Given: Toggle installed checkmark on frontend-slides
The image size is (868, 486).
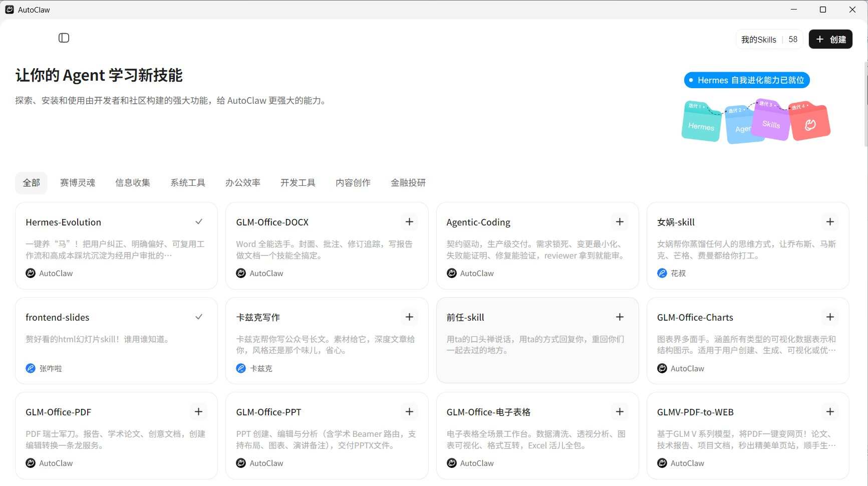Looking at the screenshot, I should [199, 317].
